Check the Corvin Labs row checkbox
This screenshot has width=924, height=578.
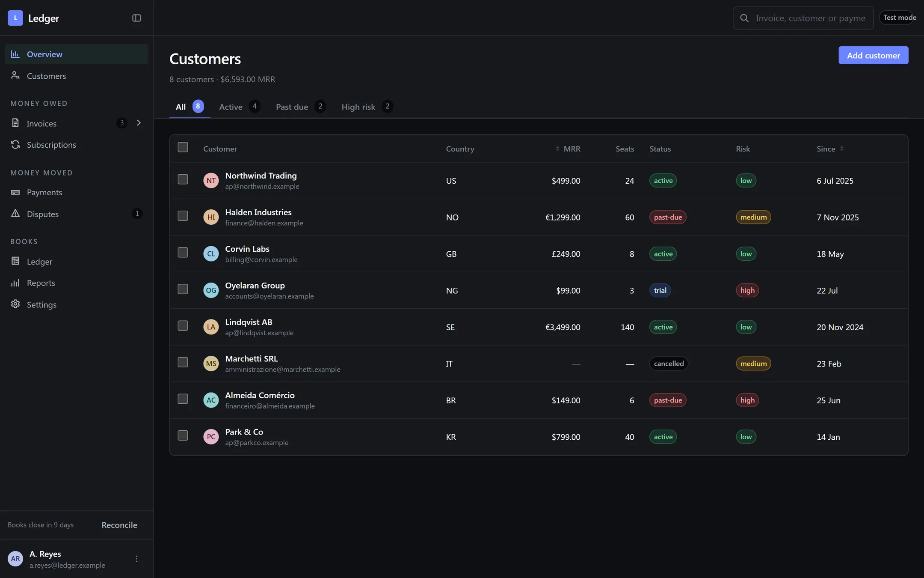tap(183, 253)
